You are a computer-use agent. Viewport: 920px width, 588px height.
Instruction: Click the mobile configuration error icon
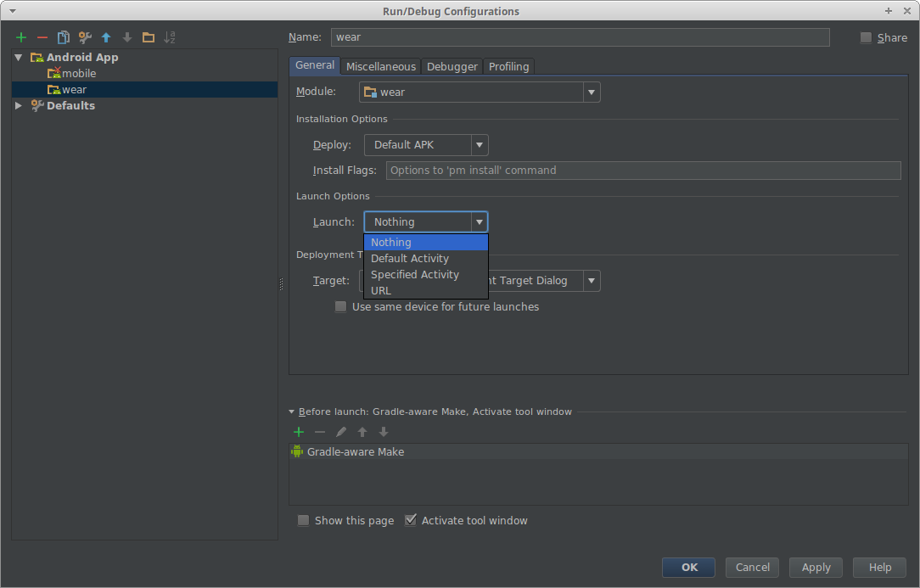(54, 73)
